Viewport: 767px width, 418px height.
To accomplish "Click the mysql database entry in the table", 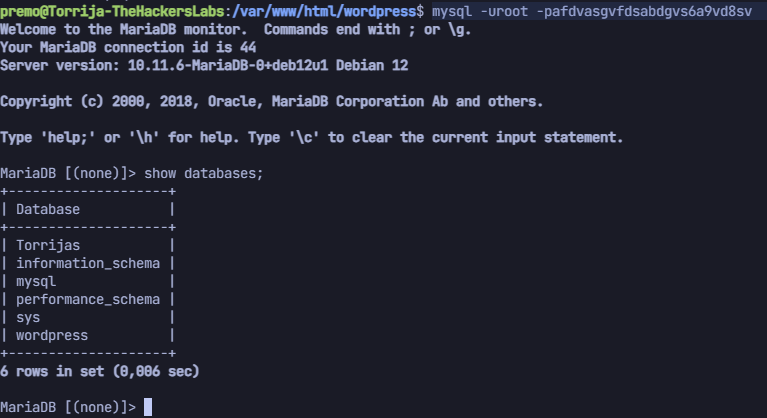I will [x=36, y=281].
